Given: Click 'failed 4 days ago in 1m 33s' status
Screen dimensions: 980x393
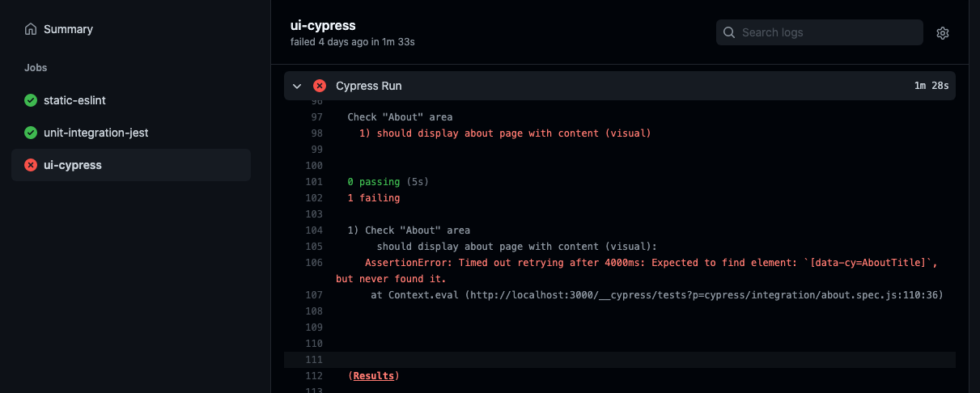Looking at the screenshot, I should click(352, 41).
